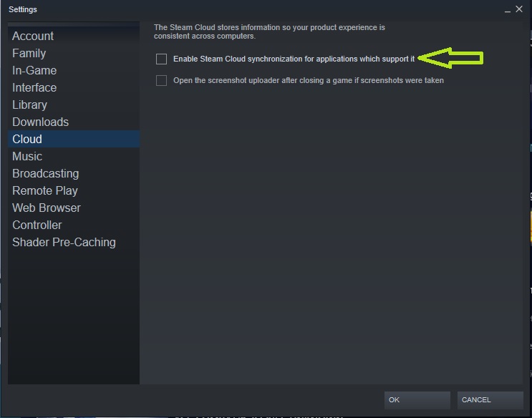Select Remote Play settings

45,190
